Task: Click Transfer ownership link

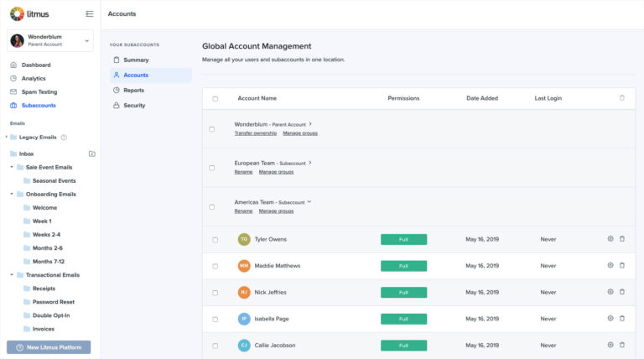Action: click(256, 133)
